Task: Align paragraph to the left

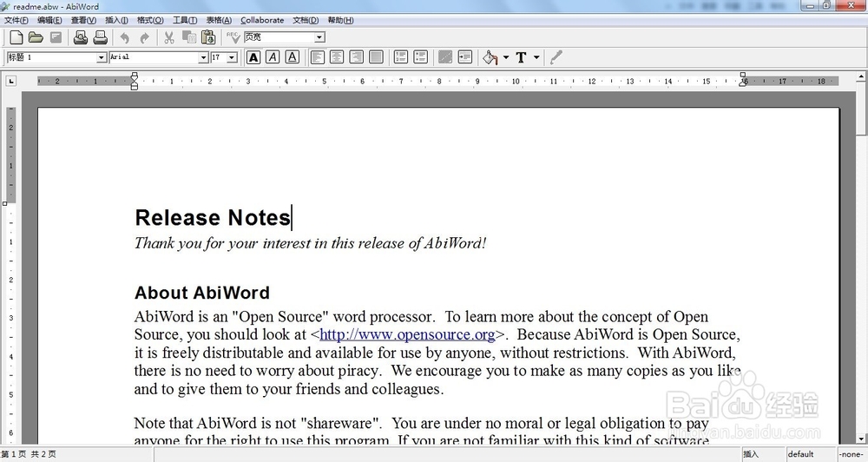Action: click(x=317, y=57)
